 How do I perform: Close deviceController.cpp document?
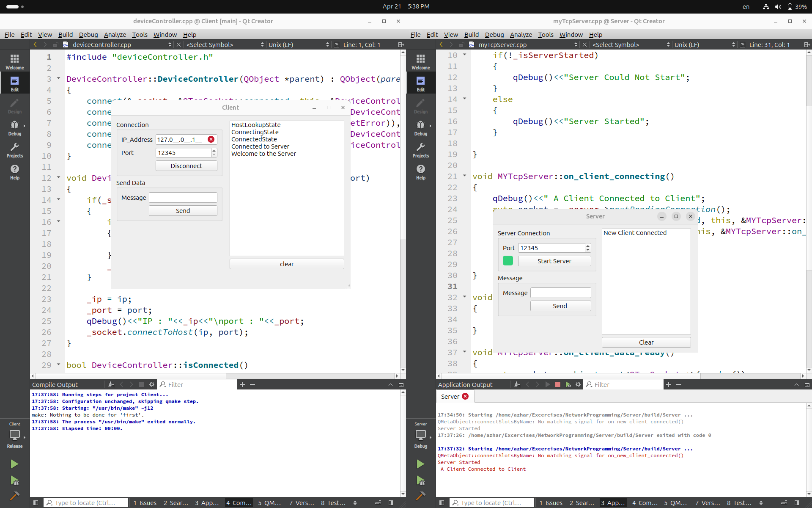[178, 44]
